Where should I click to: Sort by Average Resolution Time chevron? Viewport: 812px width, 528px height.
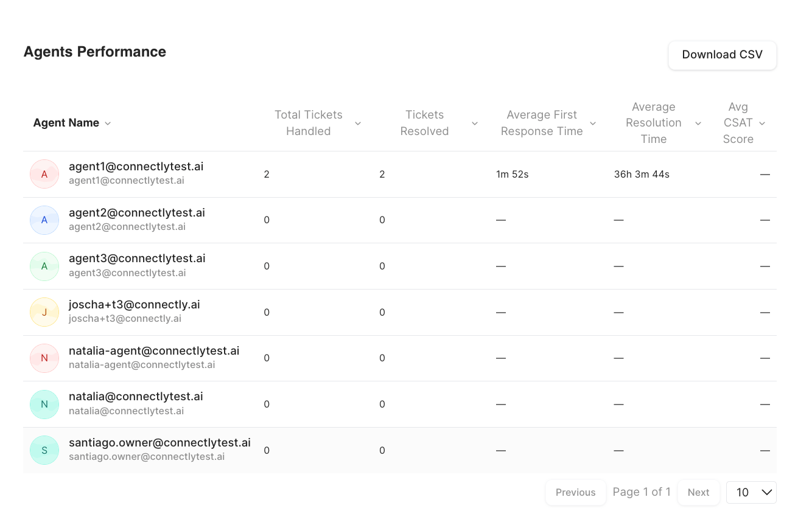tap(698, 123)
